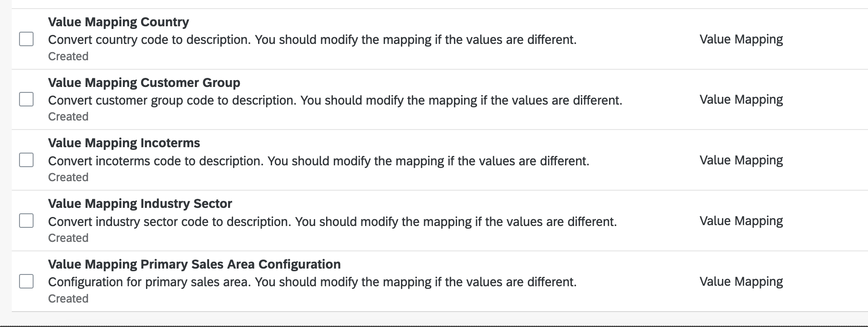Check the Value Mapping Incoterms checkbox

(26, 160)
